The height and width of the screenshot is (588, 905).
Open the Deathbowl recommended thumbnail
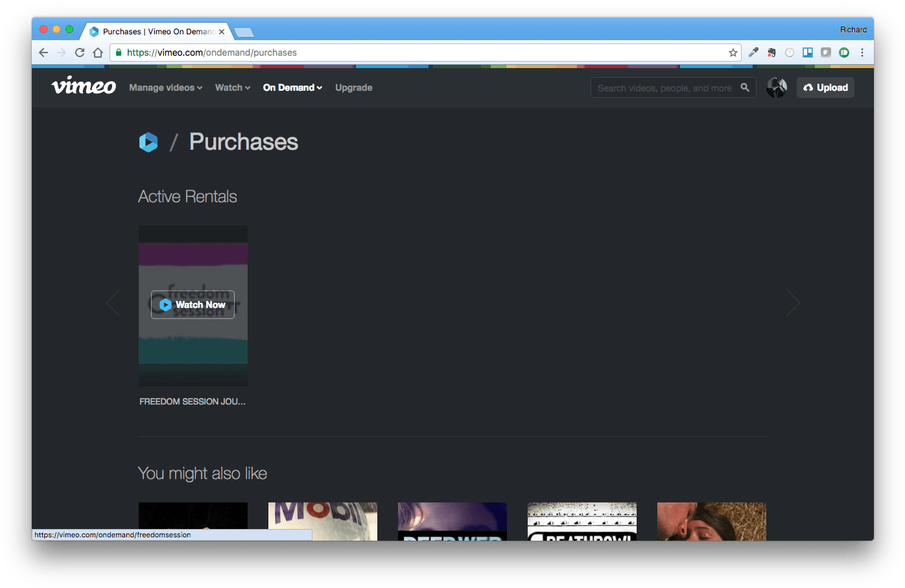click(x=582, y=521)
